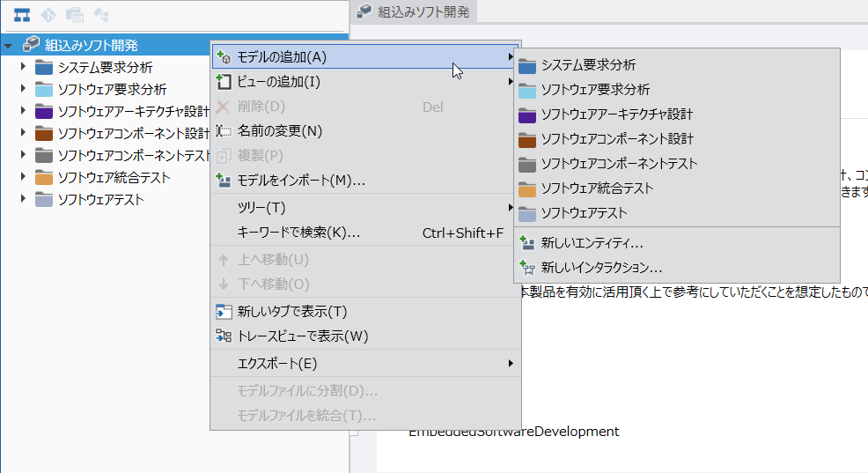
Task: Select gray ソフトウェアコンポーネントテスト folder icon in tree
Action: (44, 156)
